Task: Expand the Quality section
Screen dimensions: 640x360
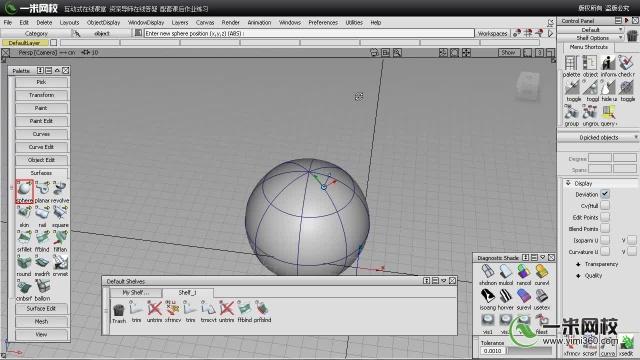Action: pos(589,276)
